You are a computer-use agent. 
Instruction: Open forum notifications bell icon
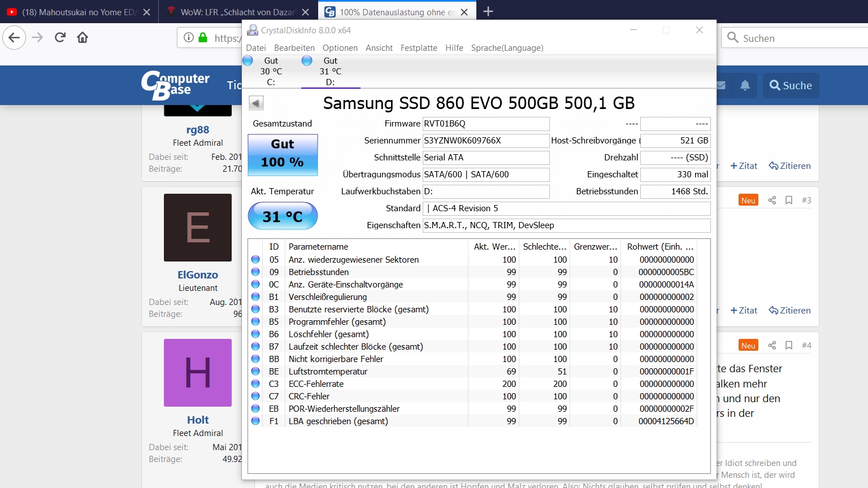click(x=745, y=85)
